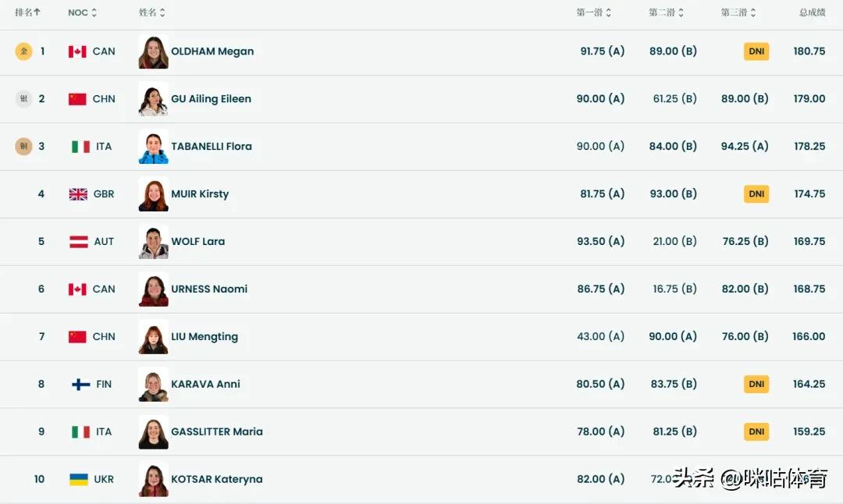This screenshot has height=504, width=843.
Task: Click LIU Mengting's profile photo
Action: (x=153, y=337)
